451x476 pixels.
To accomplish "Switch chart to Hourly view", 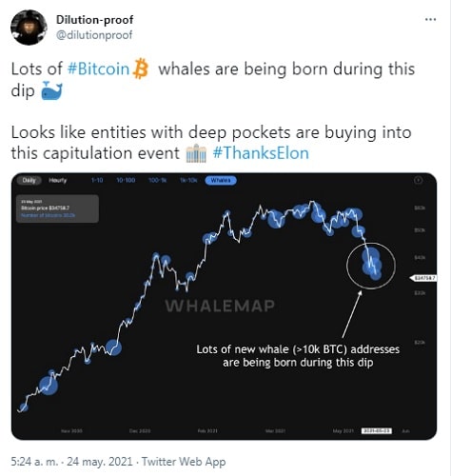I will (x=58, y=180).
